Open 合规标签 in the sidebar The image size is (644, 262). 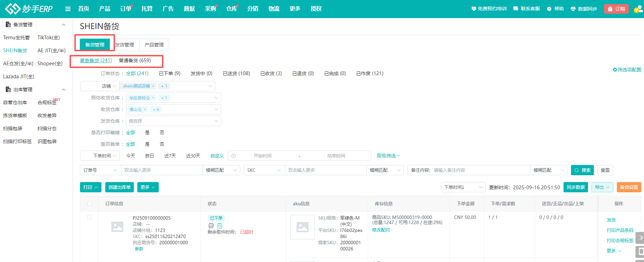pos(47,102)
